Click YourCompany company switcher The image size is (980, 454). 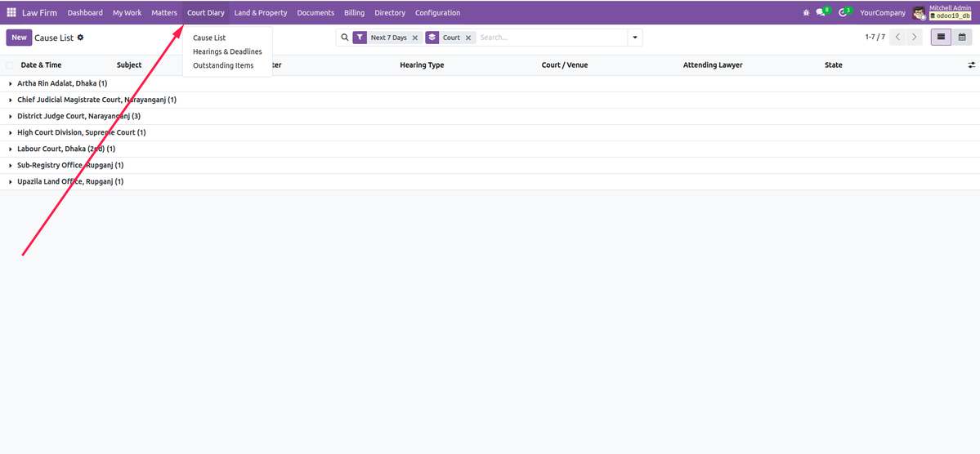tap(883, 12)
